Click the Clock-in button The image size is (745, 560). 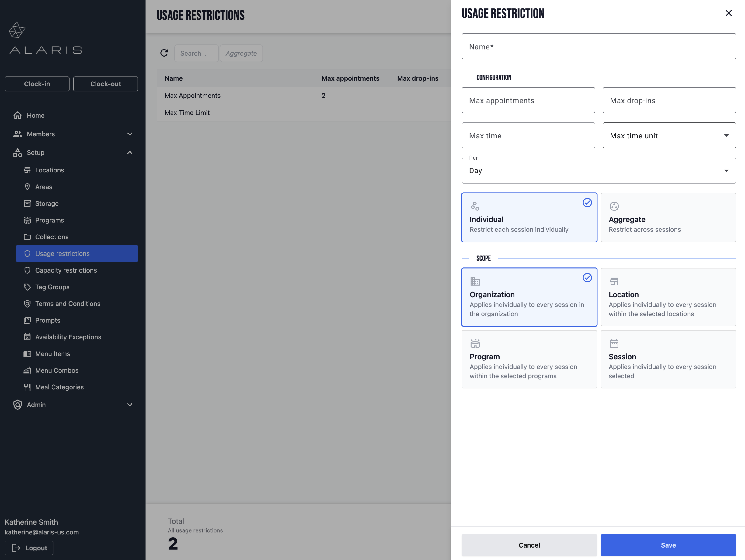(37, 84)
